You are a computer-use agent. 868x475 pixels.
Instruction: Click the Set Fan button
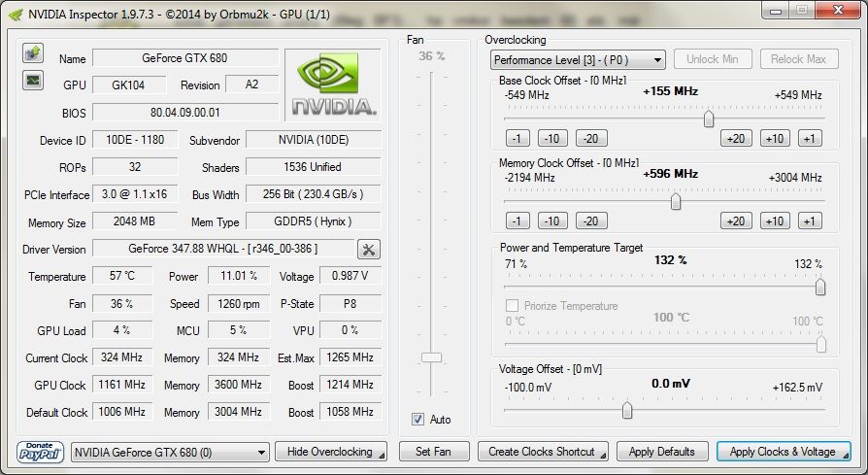pos(433,452)
